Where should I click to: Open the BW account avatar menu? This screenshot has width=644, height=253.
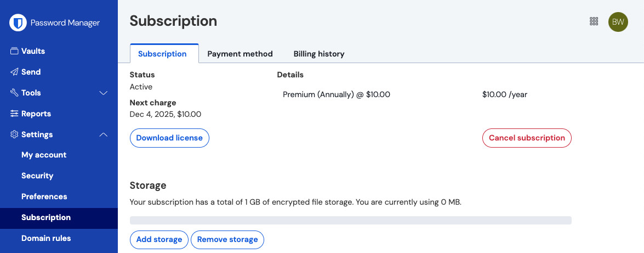[618, 21]
